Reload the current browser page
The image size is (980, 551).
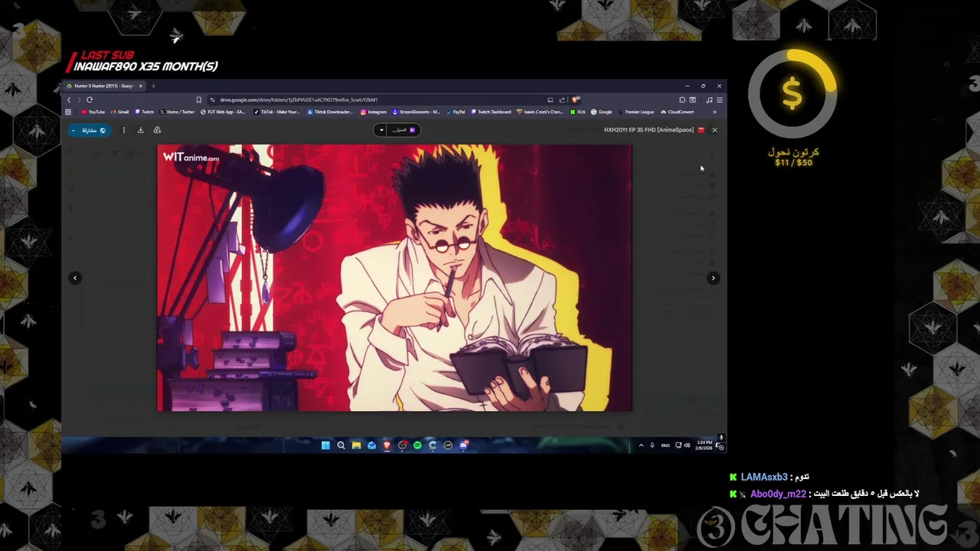coord(90,99)
